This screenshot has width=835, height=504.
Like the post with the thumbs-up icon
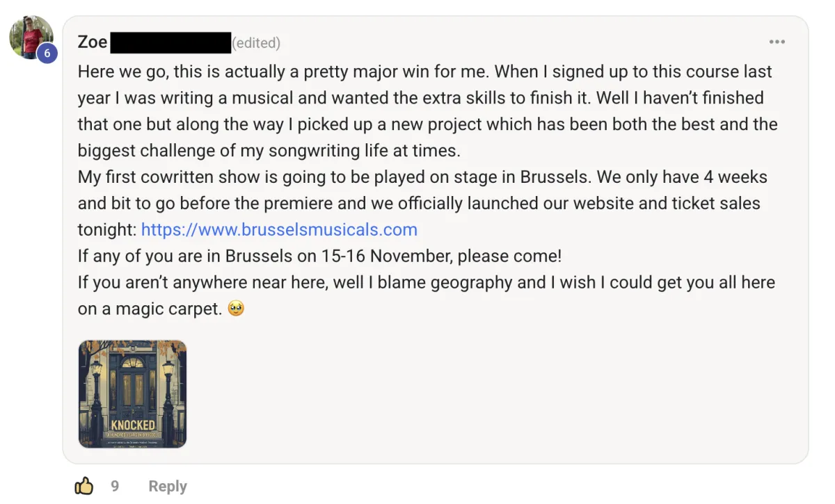pyautogui.click(x=83, y=486)
